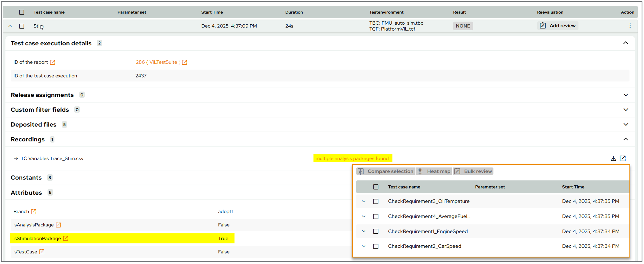
Task: Open the isStimulationPackage attribute link
Action: click(66, 238)
